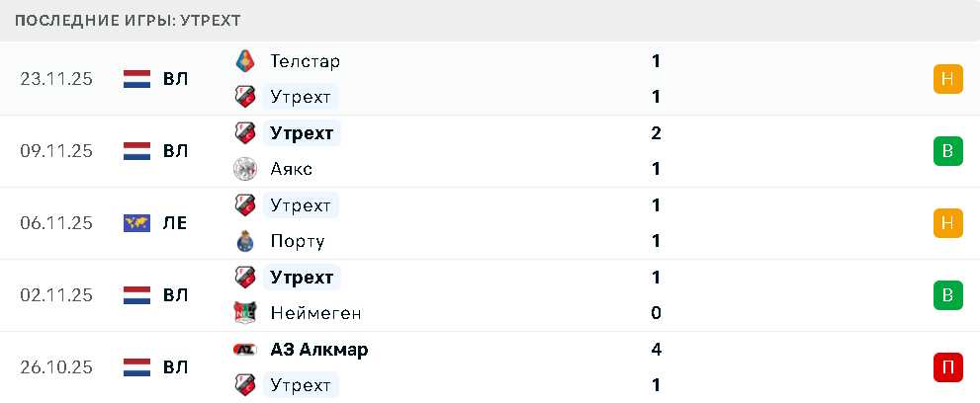This screenshot has width=980, height=403.
Task: Open the Неймеген team link
Action: (315, 313)
